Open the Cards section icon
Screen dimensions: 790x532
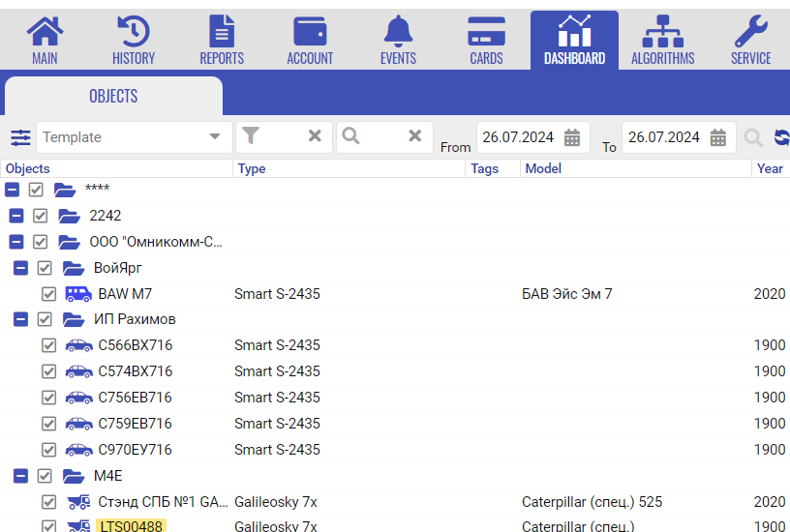point(486,32)
